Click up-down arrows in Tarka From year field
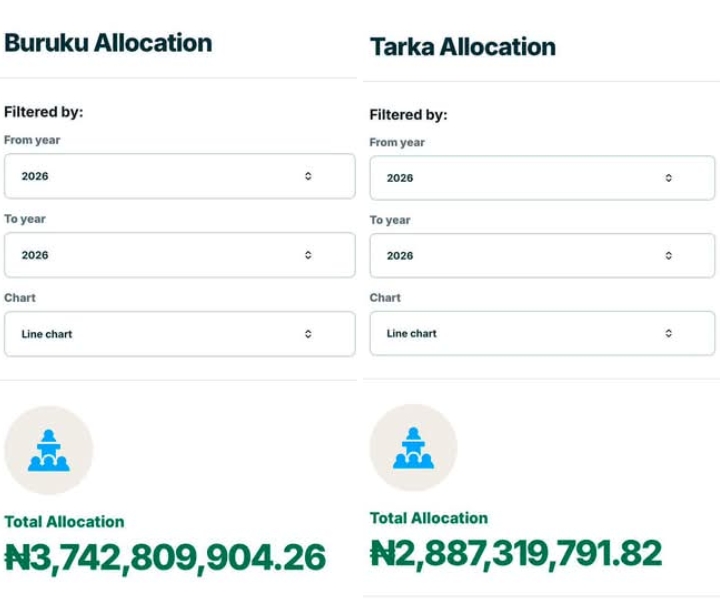The width and height of the screenshot is (720, 599). pos(669,178)
